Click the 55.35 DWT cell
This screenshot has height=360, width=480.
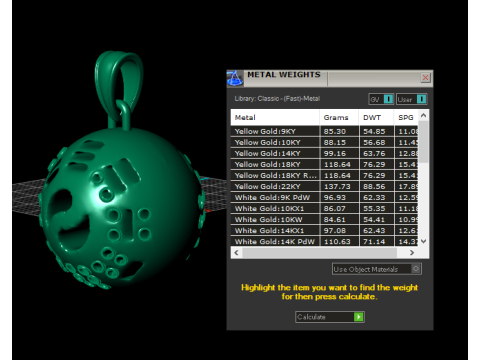(377, 208)
